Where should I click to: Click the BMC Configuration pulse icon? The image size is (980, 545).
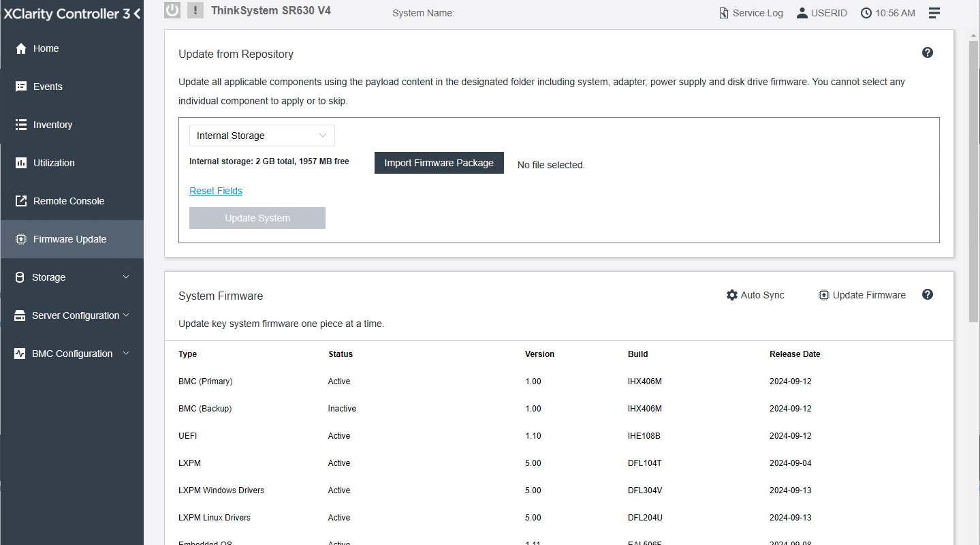click(x=20, y=354)
